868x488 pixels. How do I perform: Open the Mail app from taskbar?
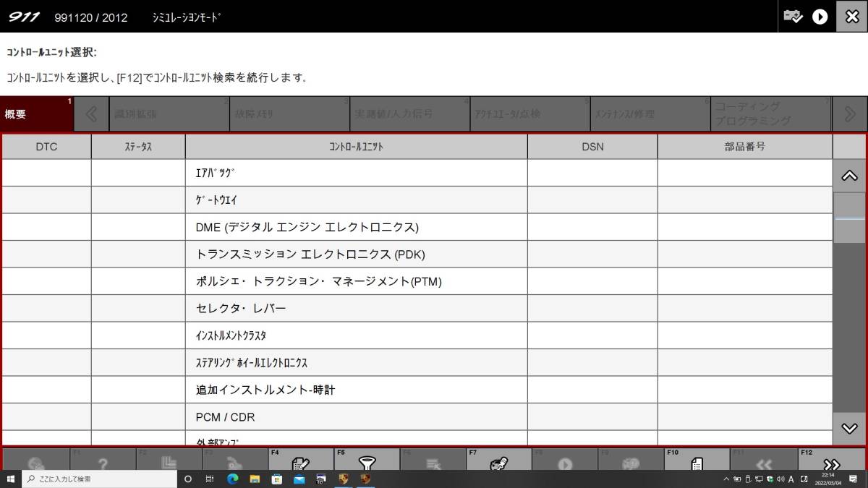click(x=299, y=479)
